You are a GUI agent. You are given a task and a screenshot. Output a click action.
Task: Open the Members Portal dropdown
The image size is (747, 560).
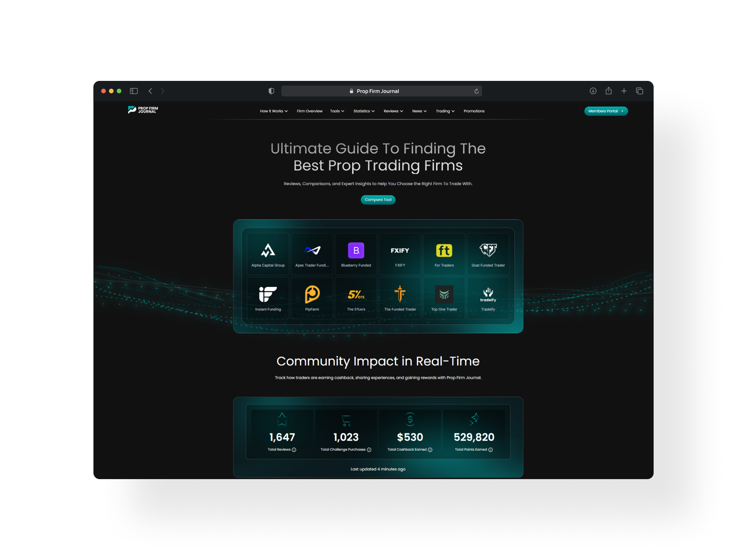point(606,111)
